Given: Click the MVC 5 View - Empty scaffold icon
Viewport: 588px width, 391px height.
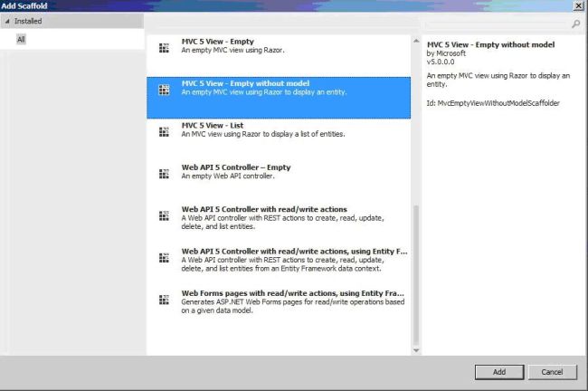Looking at the screenshot, I should tap(164, 48).
